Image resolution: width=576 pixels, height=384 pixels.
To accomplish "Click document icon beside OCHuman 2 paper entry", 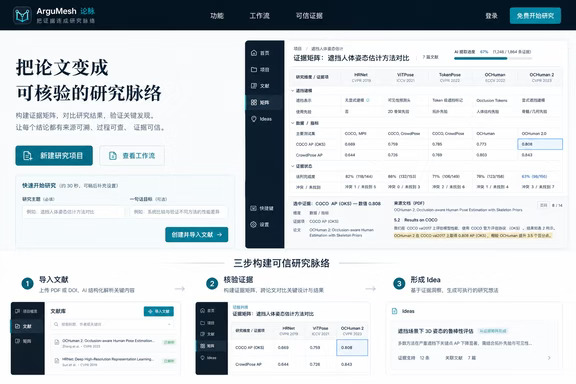I will (x=57, y=342).
